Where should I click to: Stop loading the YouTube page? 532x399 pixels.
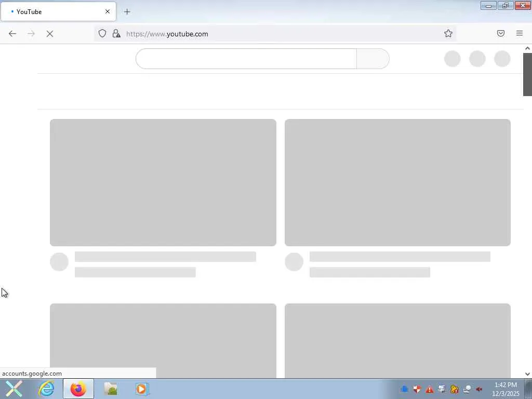(50, 34)
